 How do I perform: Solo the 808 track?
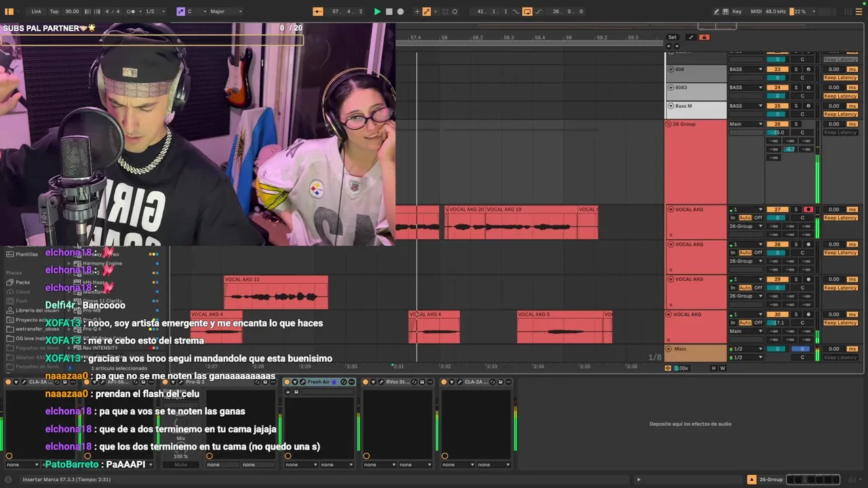(x=797, y=69)
